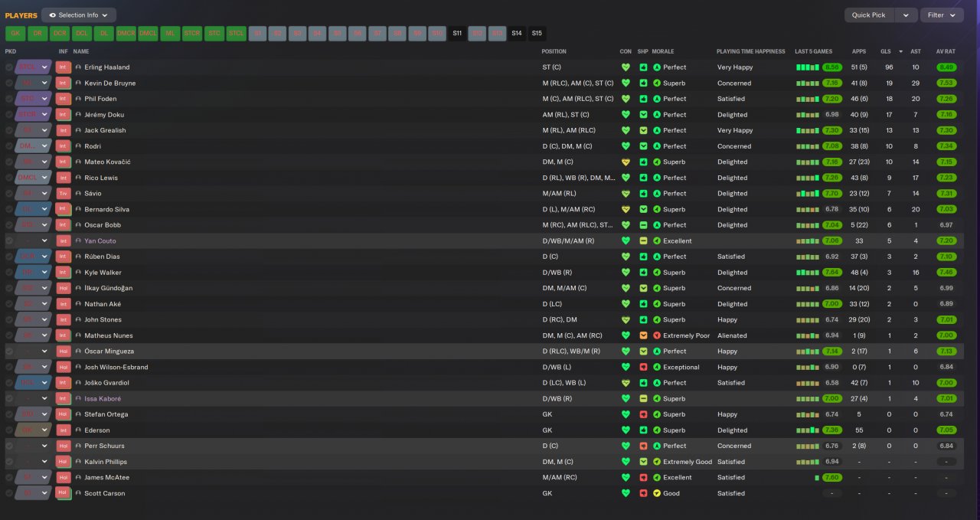
Task: Open Yan Couto's player profile
Action: click(100, 240)
